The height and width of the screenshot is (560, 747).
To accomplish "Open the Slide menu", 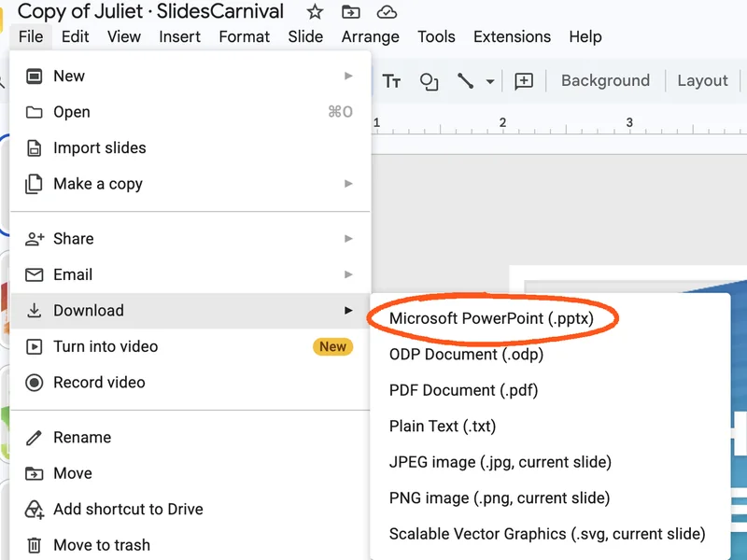I will point(305,36).
